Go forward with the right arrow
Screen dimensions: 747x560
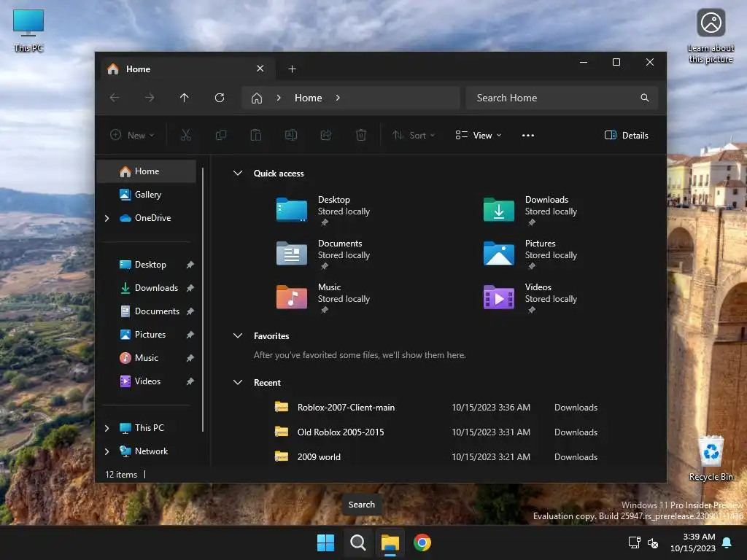150,98
